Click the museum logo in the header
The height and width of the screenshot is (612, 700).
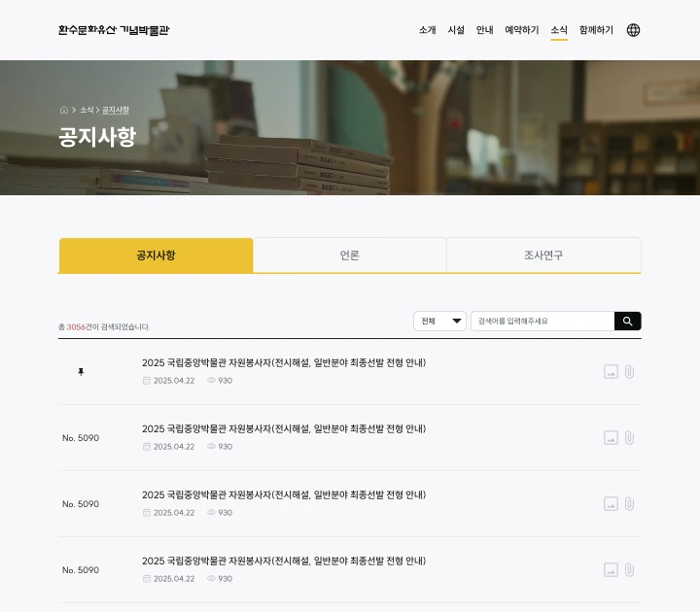pyautogui.click(x=114, y=30)
